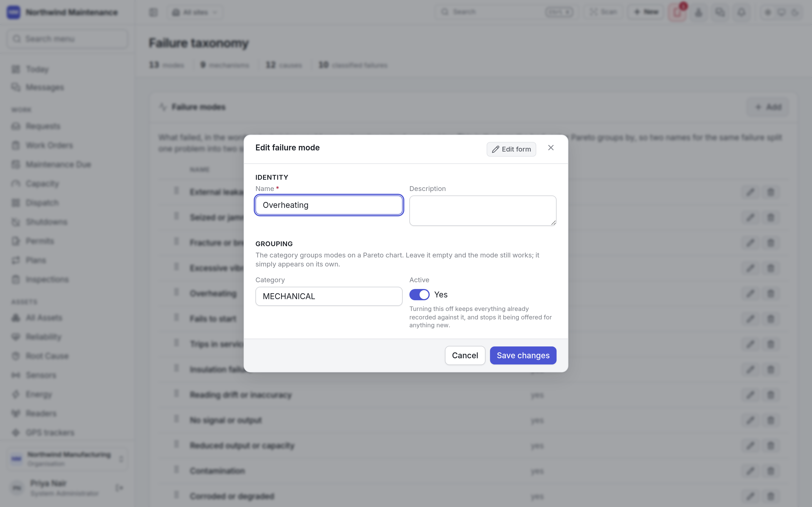Click the sidebar collapse panel icon
Image resolution: width=812 pixels, height=507 pixels.
coord(153,12)
